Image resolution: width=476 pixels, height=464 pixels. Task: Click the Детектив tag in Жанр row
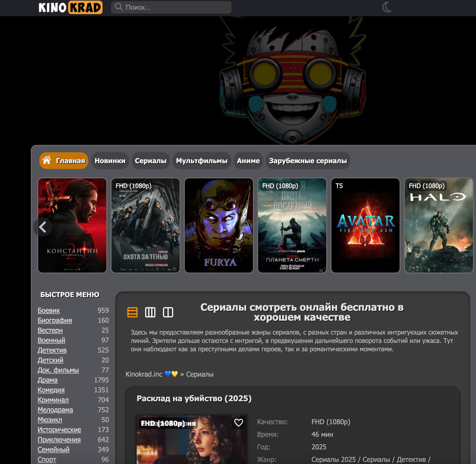411,459
